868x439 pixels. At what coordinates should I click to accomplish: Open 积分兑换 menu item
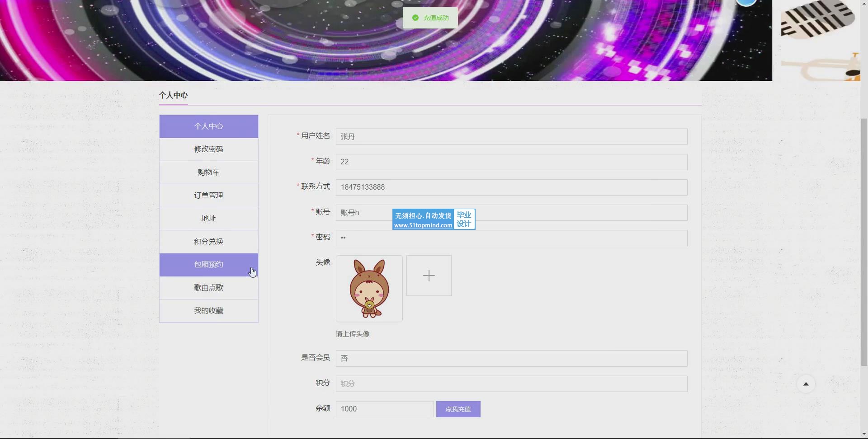(x=208, y=242)
